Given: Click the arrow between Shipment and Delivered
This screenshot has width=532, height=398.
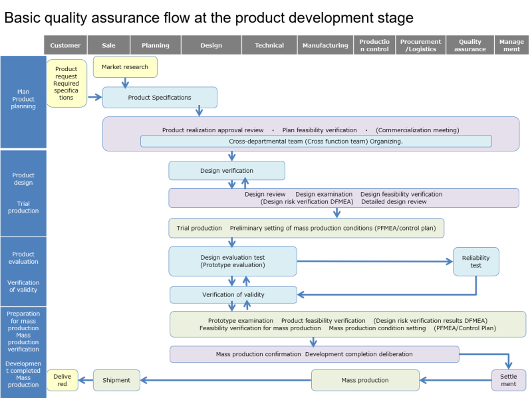Looking at the screenshot, I should 85,379.
